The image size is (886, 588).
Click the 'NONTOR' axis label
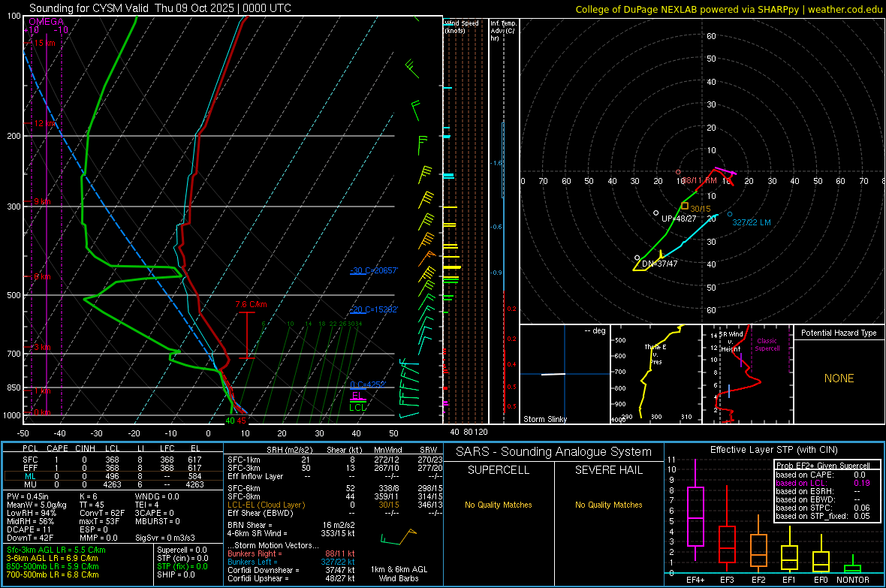click(853, 580)
